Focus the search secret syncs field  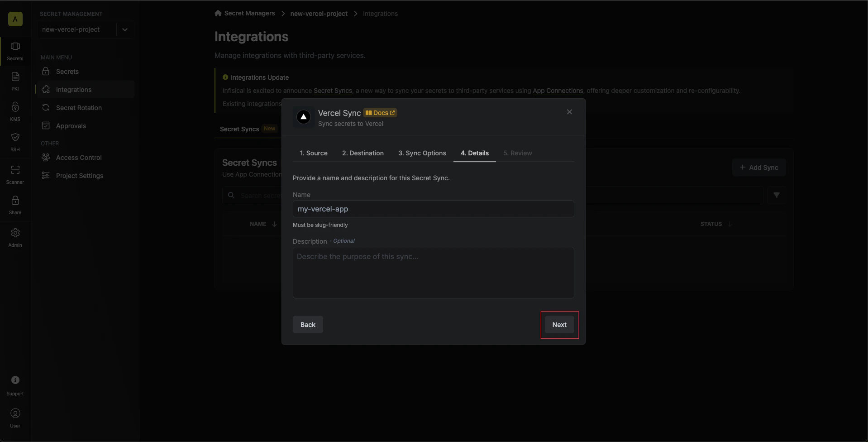click(492, 195)
